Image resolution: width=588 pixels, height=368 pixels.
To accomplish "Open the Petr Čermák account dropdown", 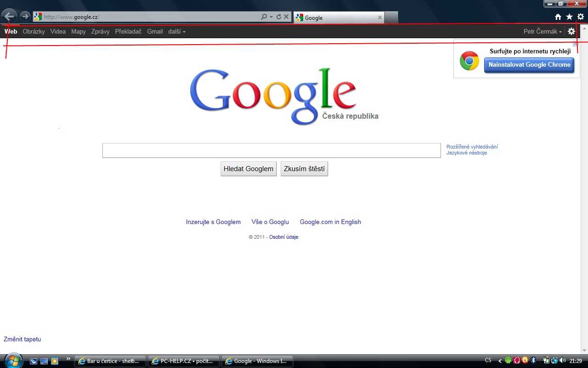I will (543, 31).
